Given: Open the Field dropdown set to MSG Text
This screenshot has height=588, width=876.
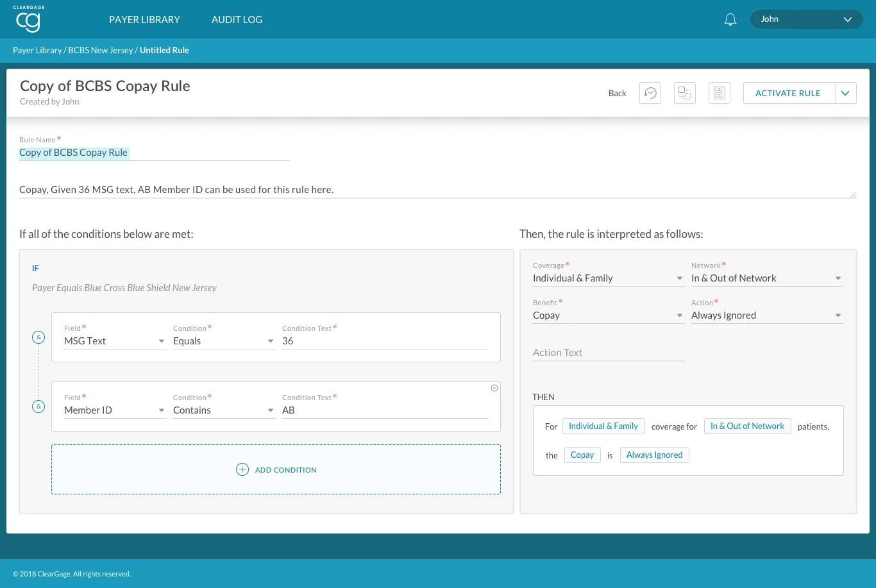Looking at the screenshot, I should (x=115, y=341).
